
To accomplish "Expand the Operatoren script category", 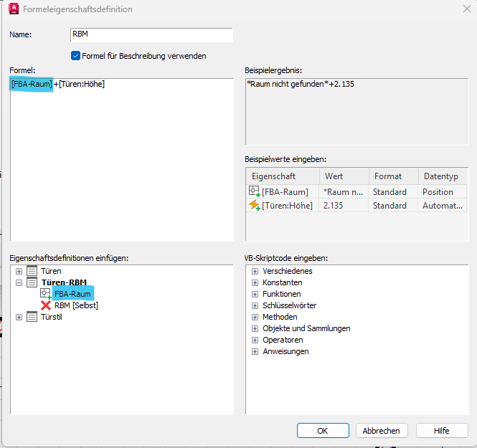I will [254, 340].
